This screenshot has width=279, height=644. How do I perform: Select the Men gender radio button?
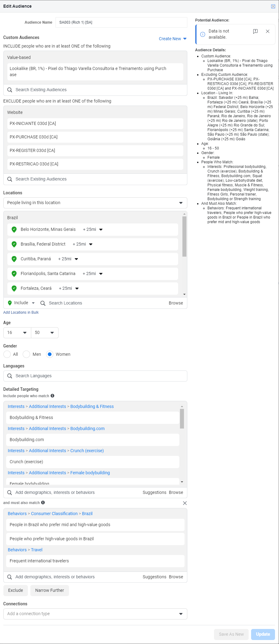(27, 354)
